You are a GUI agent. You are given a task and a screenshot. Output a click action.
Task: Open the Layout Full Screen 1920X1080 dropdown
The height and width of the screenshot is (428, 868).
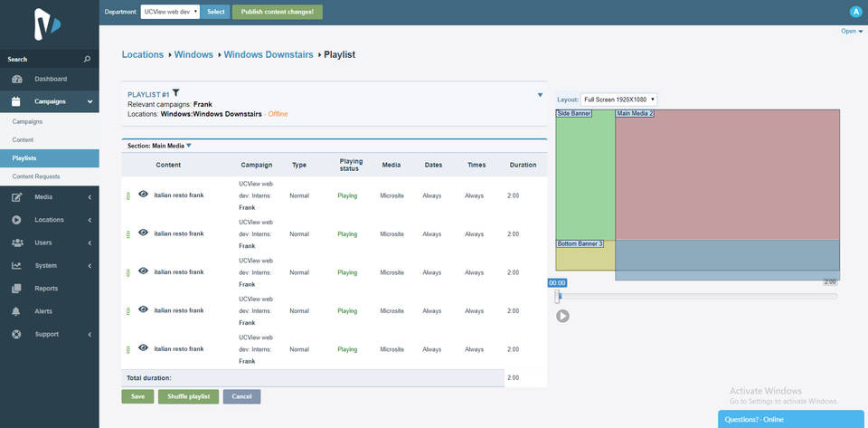(619, 100)
